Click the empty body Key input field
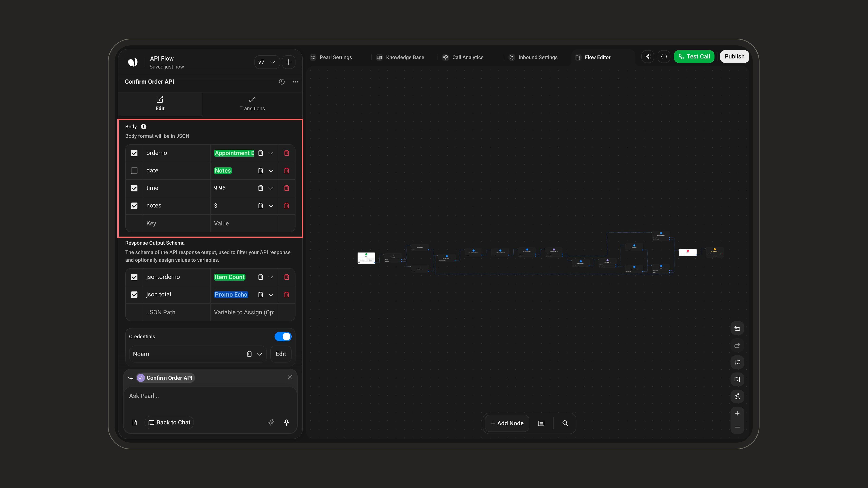Viewport: 868px width, 488px height. [176, 223]
